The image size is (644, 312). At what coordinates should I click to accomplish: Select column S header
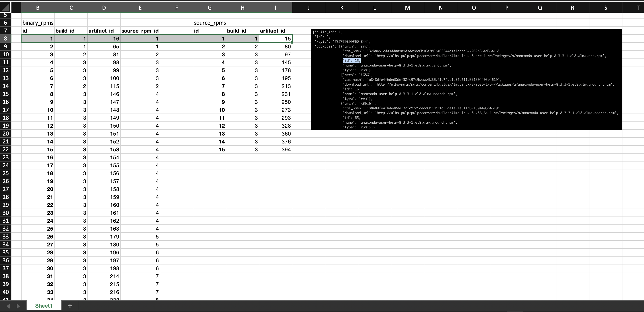[x=605, y=8]
